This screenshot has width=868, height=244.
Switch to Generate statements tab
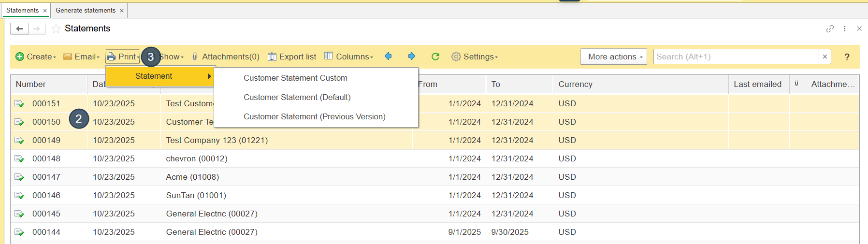pos(86,11)
